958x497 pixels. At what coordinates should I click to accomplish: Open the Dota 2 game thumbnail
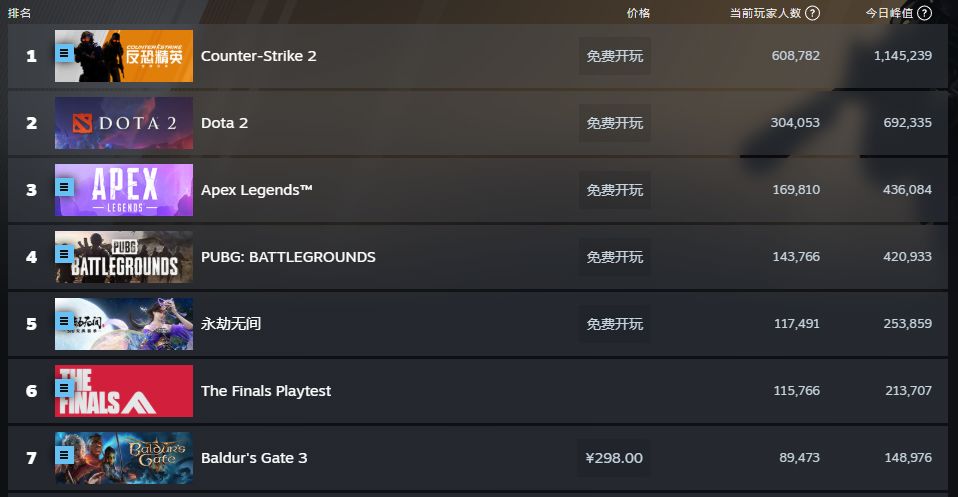[x=124, y=123]
